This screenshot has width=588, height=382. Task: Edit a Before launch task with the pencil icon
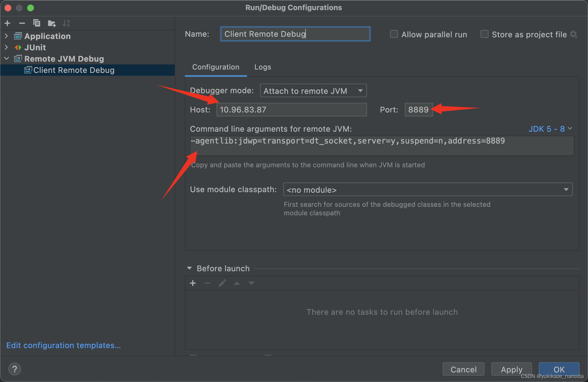click(x=222, y=283)
